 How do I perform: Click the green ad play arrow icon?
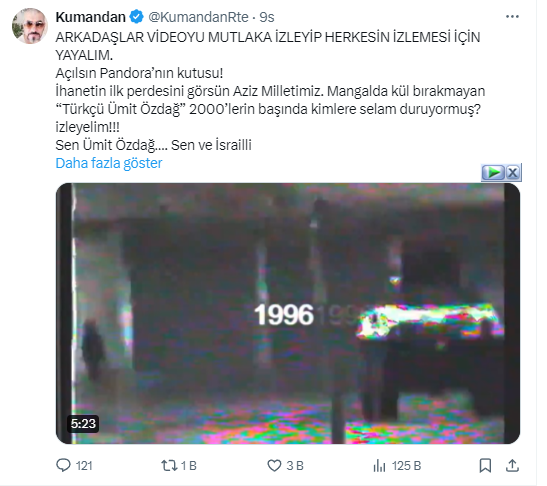[x=493, y=172]
